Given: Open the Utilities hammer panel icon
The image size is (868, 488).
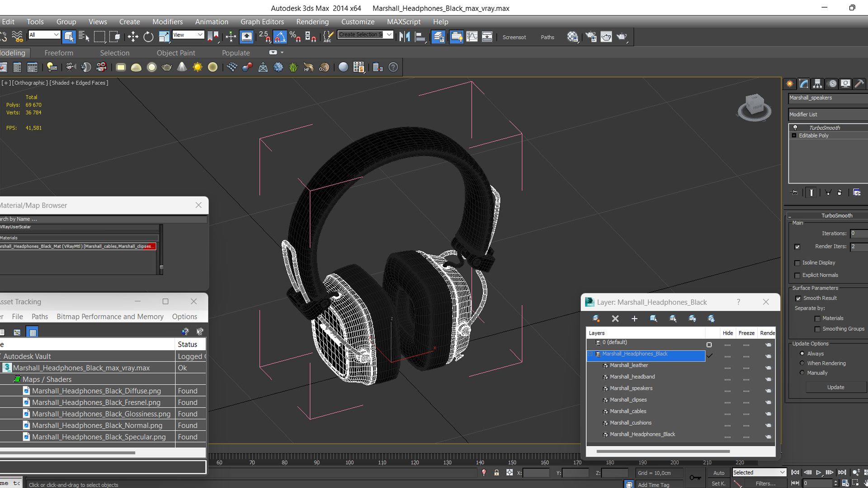Looking at the screenshot, I should 859,84.
